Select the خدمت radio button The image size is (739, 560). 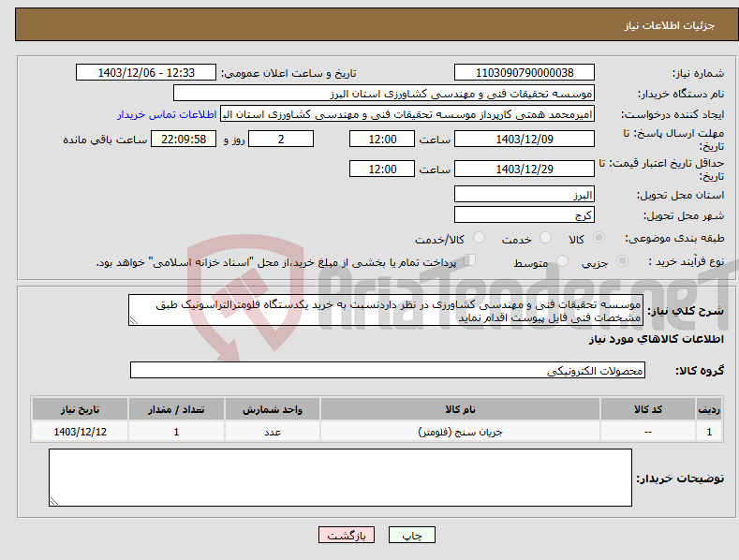point(545,238)
